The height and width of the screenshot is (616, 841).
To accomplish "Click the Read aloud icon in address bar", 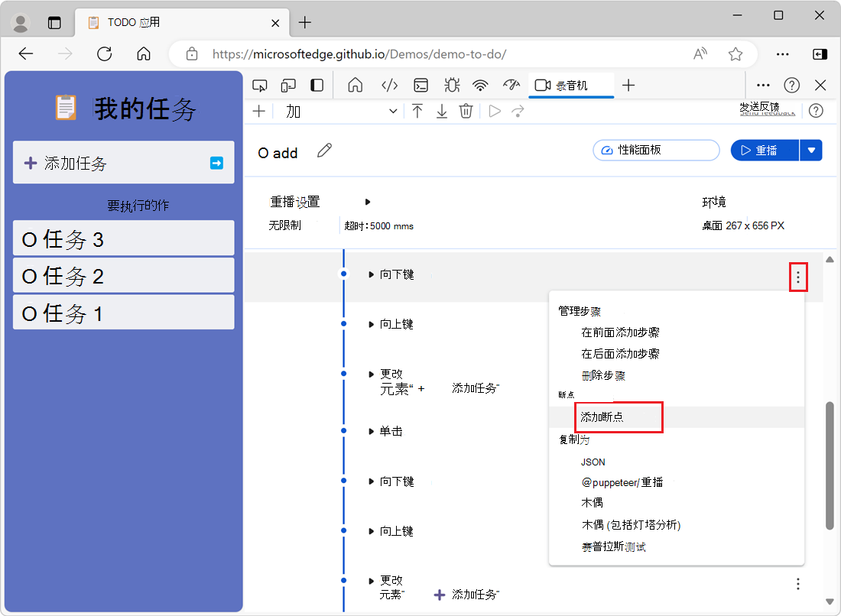I will point(700,53).
